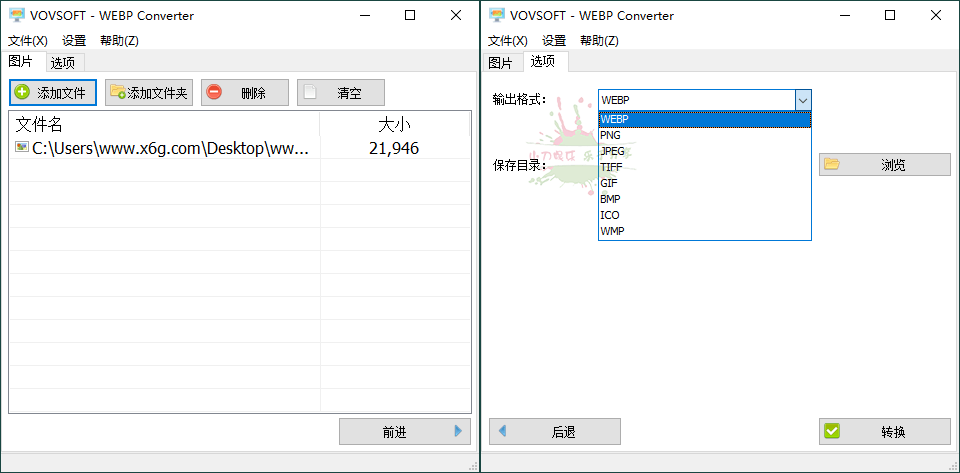Click the 文件名 column header
Screen dimensions: 960x473
click(x=40, y=124)
